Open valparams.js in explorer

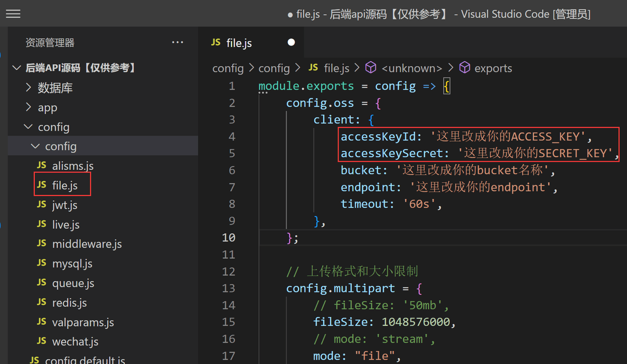[103, 322]
